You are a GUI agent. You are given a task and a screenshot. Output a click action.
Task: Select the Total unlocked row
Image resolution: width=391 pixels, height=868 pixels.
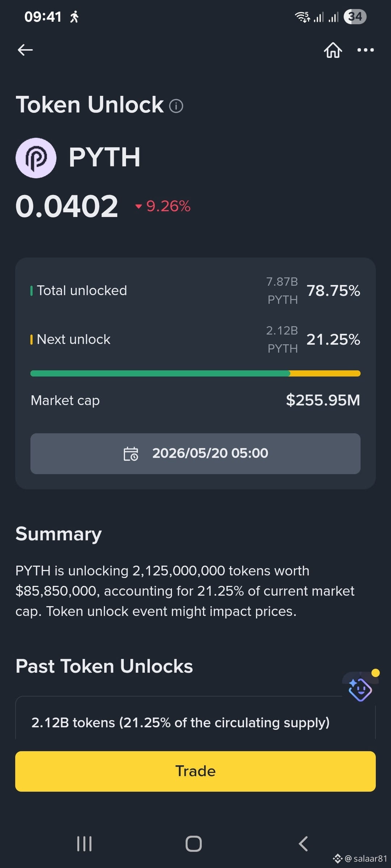point(195,290)
